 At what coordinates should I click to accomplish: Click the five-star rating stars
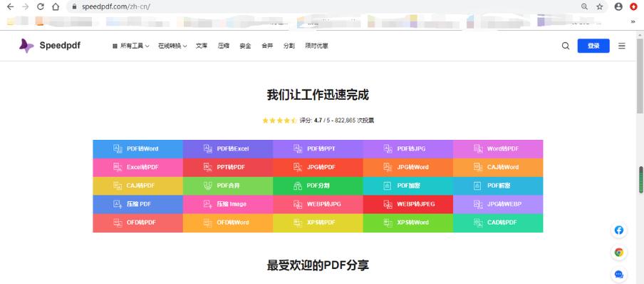[x=279, y=121]
